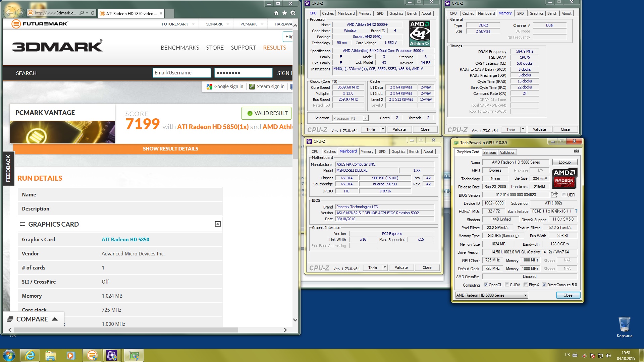Viewport: 644px width, 362px height.
Task: Open Windows Explorer folder on taskbar
Action: click(50, 355)
